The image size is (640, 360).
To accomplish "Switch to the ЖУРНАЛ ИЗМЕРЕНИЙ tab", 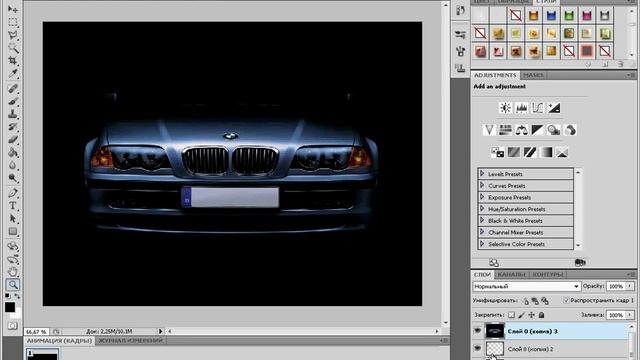I will (x=131, y=340).
